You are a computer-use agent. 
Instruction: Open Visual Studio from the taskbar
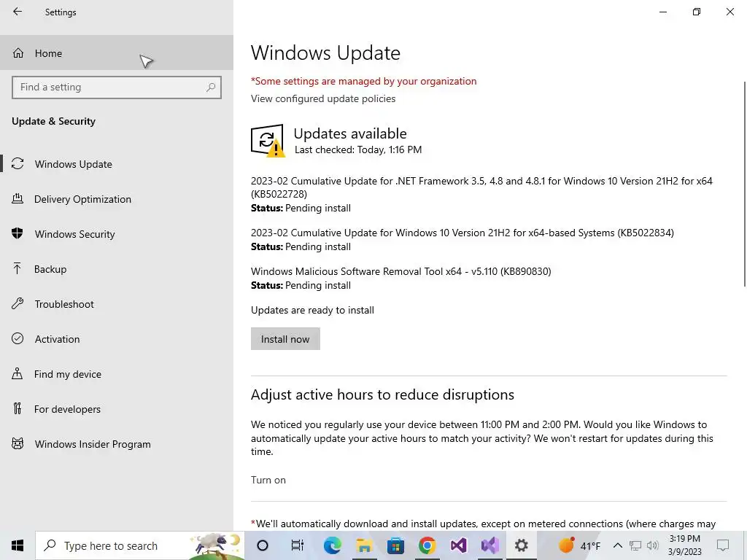click(x=458, y=545)
